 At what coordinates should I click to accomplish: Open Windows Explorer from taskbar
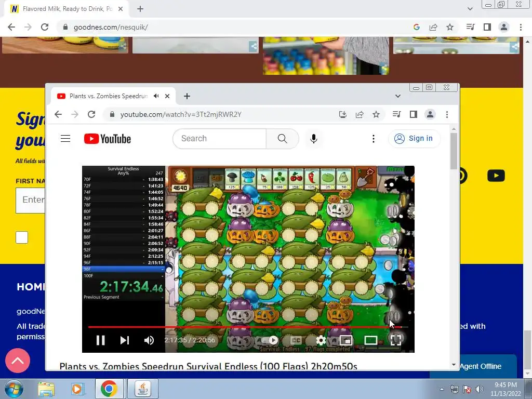46,389
